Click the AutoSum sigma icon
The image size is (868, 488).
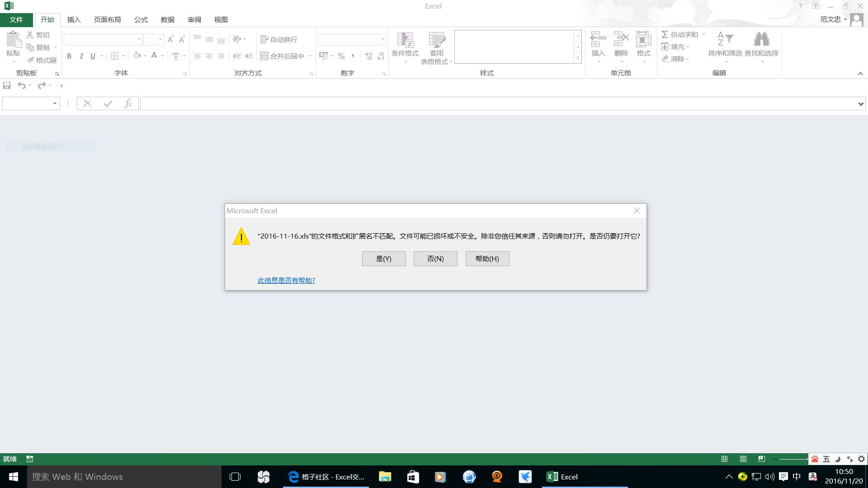(665, 34)
